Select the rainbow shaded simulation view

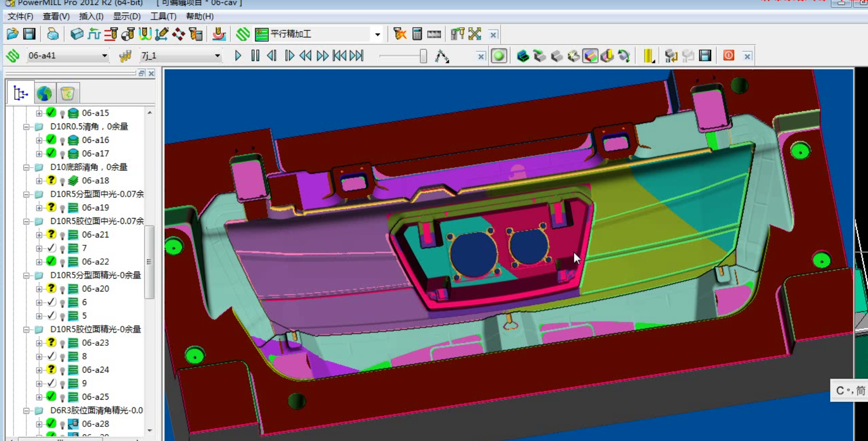pyautogui.click(x=590, y=56)
